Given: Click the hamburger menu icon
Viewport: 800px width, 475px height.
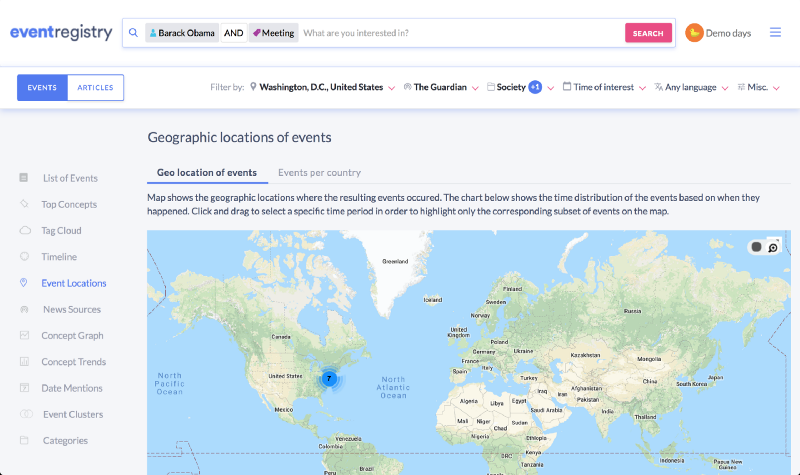Looking at the screenshot, I should pyautogui.click(x=775, y=33).
